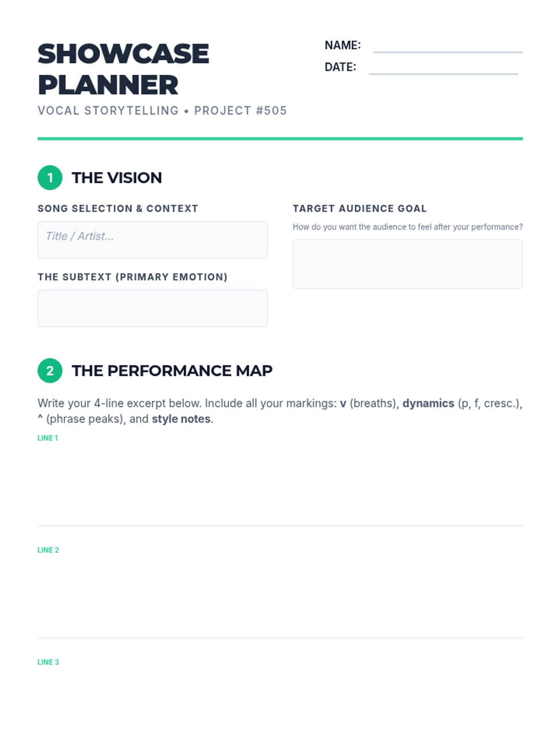Click the Target Audience Goal label
This screenshot has width=560, height=747.
359,209
